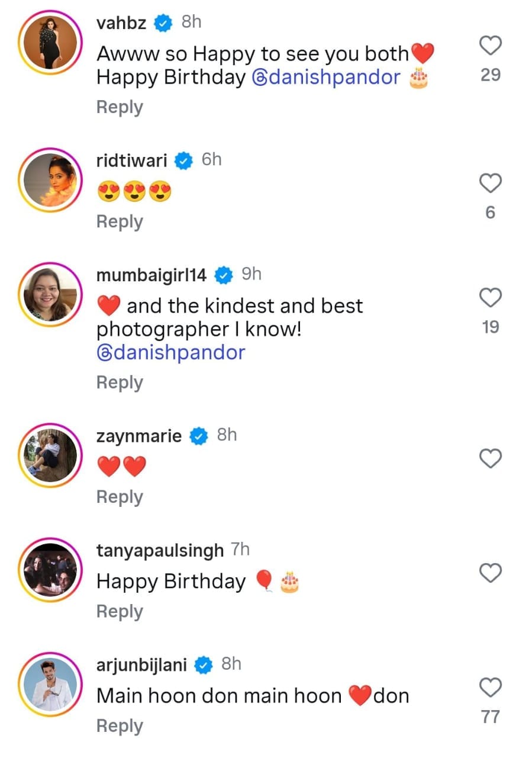Open arjunbijlani's profile avatar
The height and width of the screenshot is (758, 532).
tap(50, 684)
